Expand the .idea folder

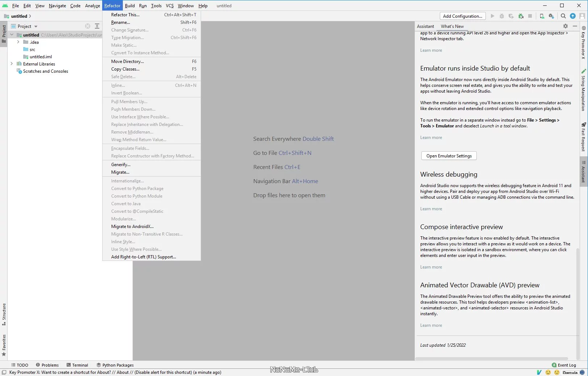pos(18,42)
